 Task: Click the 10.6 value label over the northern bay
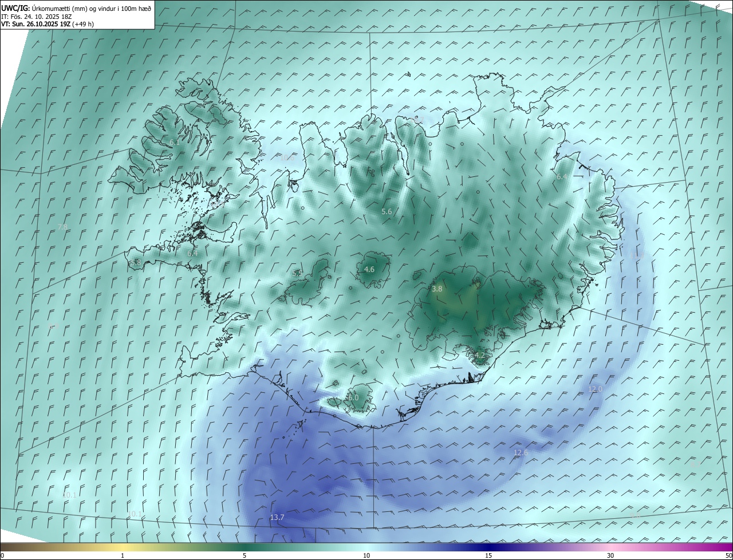(286, 157)
